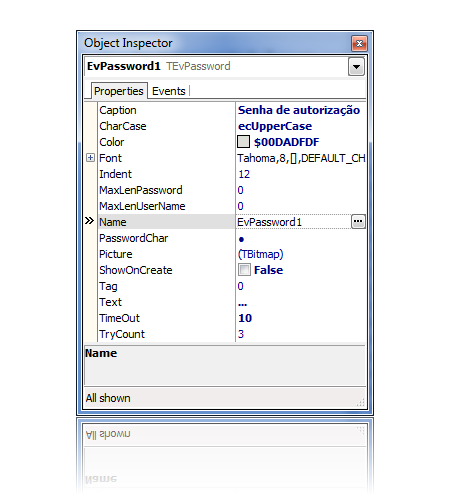This screenshot has height=500, width=450.
Task: Click the MaxLenPassword property label
Action: (141, 190)
